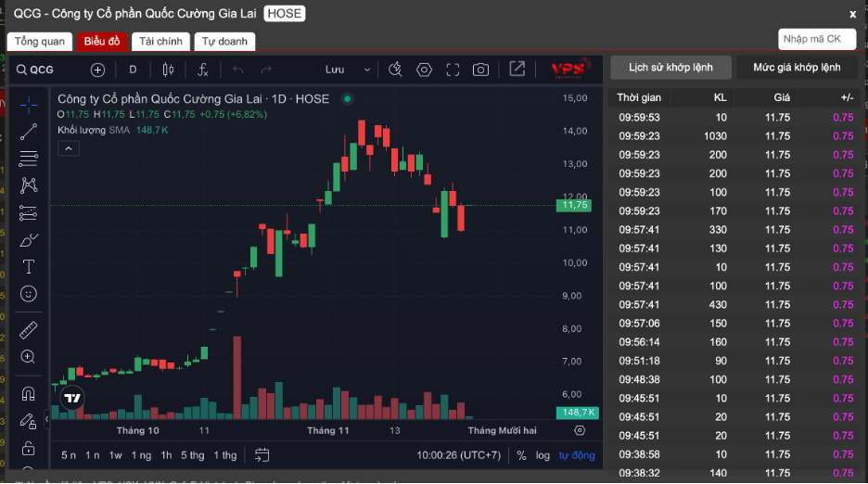Collapse the left drawing toolbar

pyautogui.click(x=46, y=419)
